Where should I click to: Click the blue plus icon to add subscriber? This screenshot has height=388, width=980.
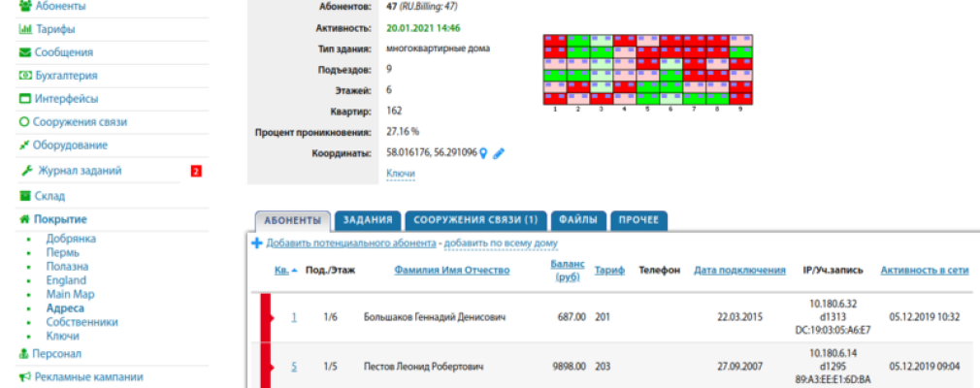(256, 243)
